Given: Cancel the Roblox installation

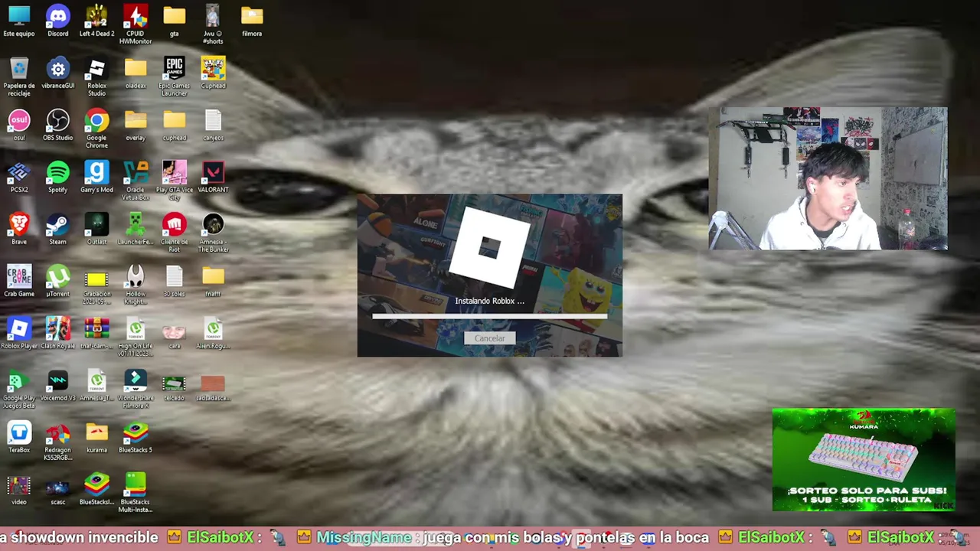Looking at the screenshot, I should (489, 338).
